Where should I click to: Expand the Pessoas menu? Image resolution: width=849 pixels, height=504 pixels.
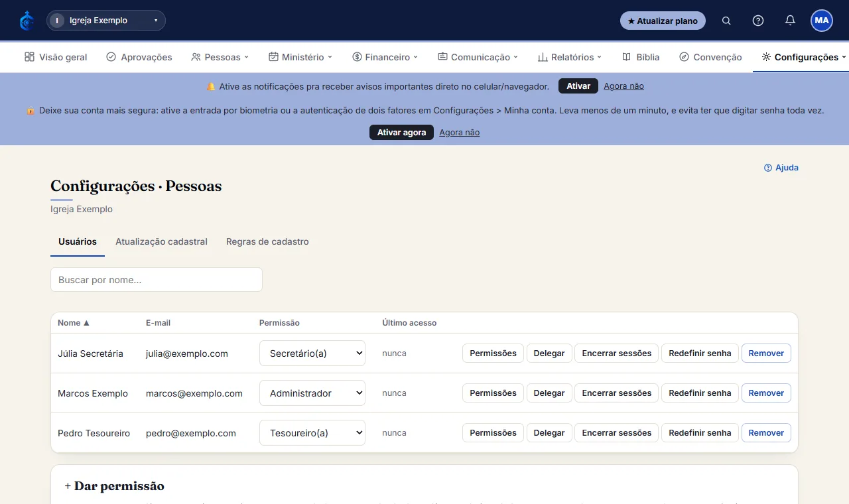(220, 57)
